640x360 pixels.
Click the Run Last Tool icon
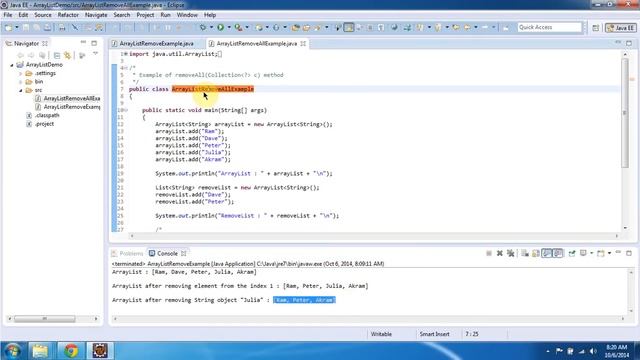pyautogui.click(x=238, y=27)
